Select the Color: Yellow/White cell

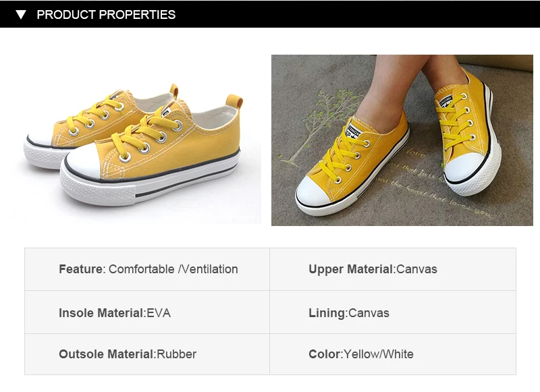pos(393,354)
